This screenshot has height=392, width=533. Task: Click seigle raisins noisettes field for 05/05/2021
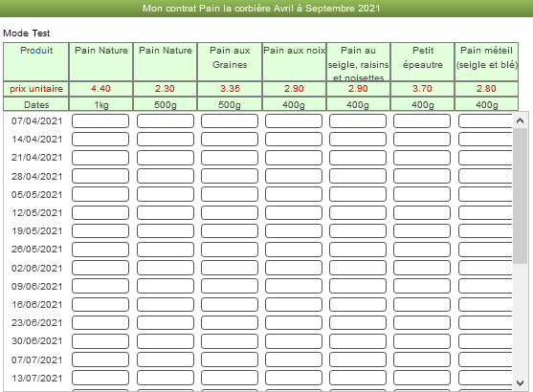pos(358,195)
